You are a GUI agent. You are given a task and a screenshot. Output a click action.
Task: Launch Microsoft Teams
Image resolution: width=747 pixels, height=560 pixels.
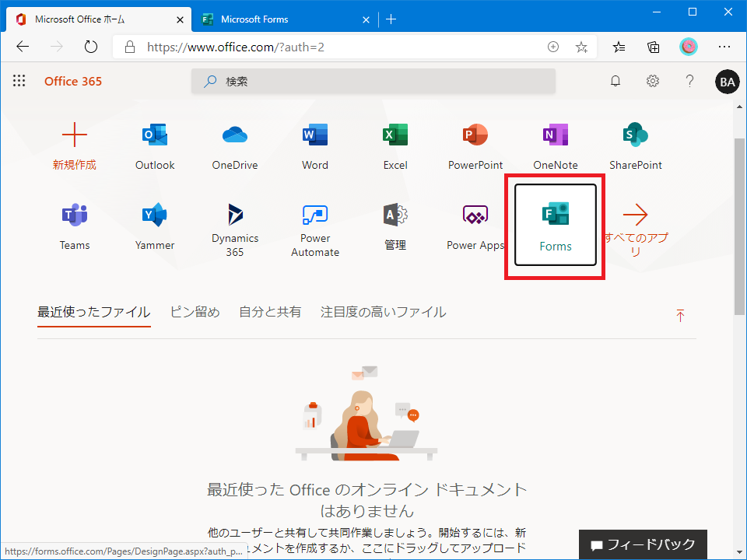[x=75, y=226]
